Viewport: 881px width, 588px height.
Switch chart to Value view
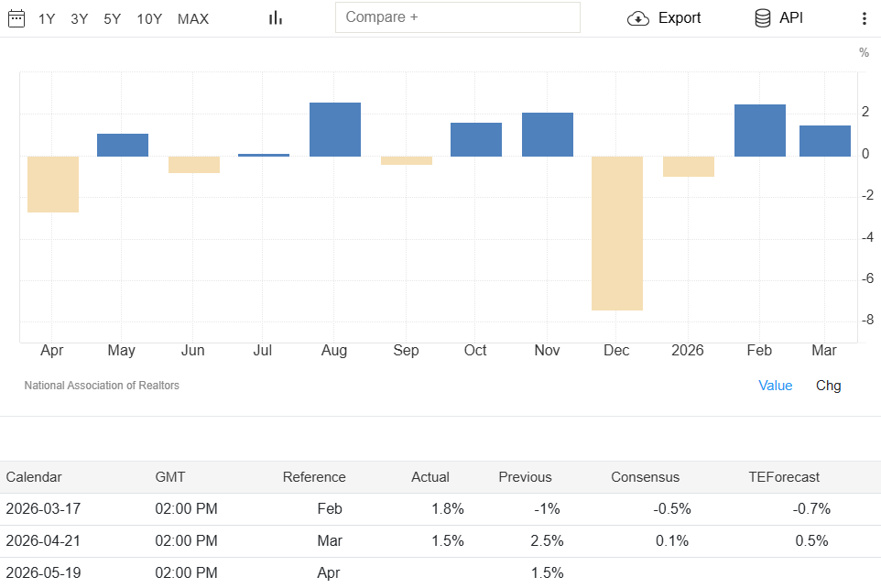click(x=776, y=386)
